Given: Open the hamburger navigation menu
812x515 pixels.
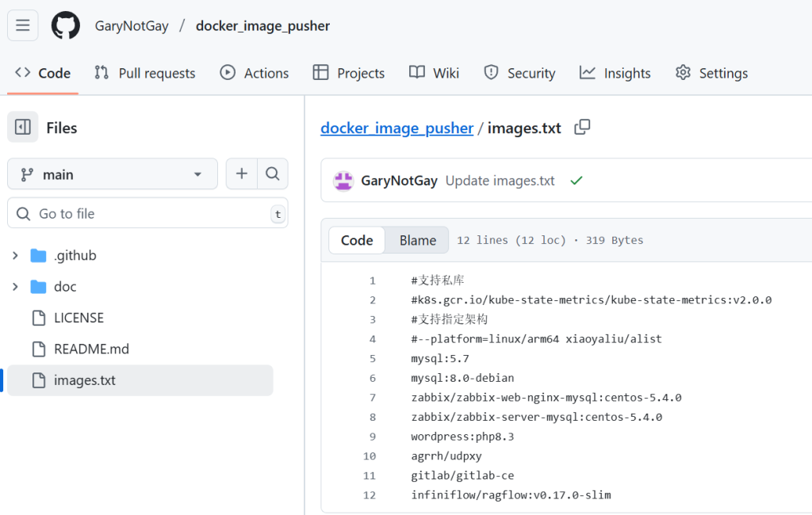Looking at the screenshot, I should point(23,25).
